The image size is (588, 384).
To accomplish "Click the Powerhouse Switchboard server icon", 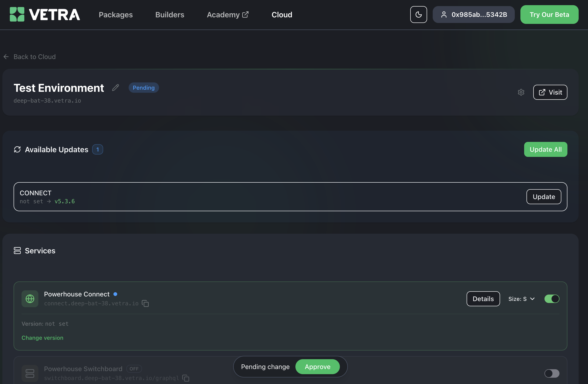I will point(30,373).
